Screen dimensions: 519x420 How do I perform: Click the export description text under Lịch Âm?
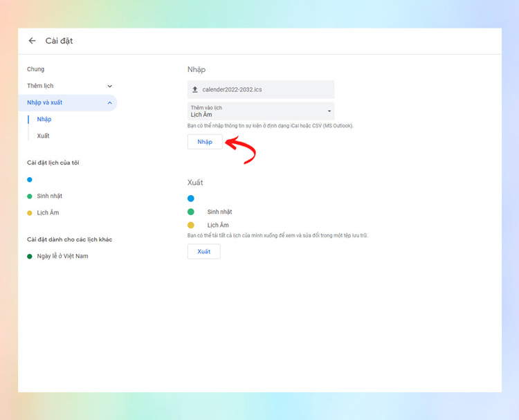point(277,236)
